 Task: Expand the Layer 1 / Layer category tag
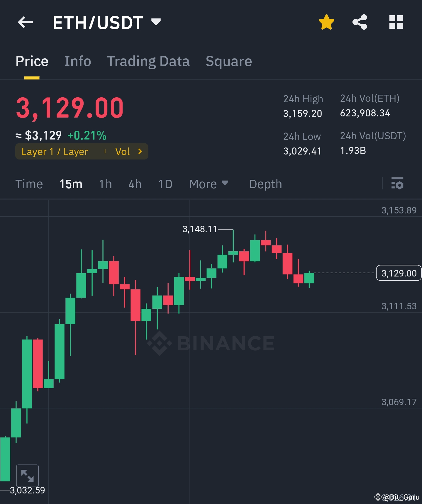tap(55, 151)
